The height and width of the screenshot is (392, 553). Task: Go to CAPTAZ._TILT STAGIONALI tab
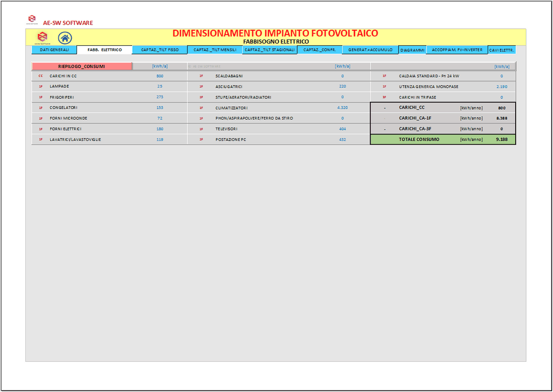[269, 50]
